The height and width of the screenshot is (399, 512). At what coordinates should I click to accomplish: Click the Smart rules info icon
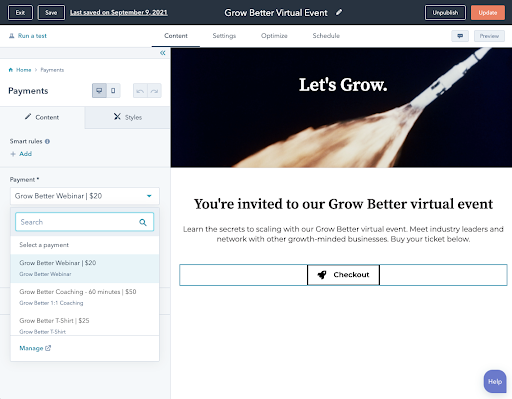47,141
